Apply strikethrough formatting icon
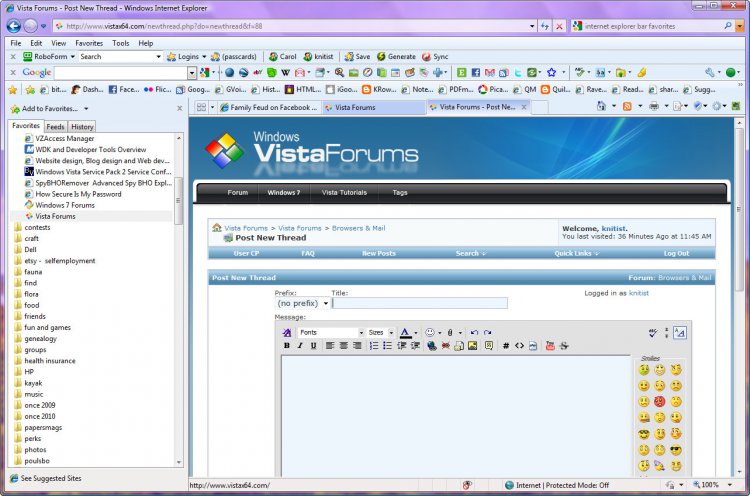The image size is (750, 496). click(564, 346)
